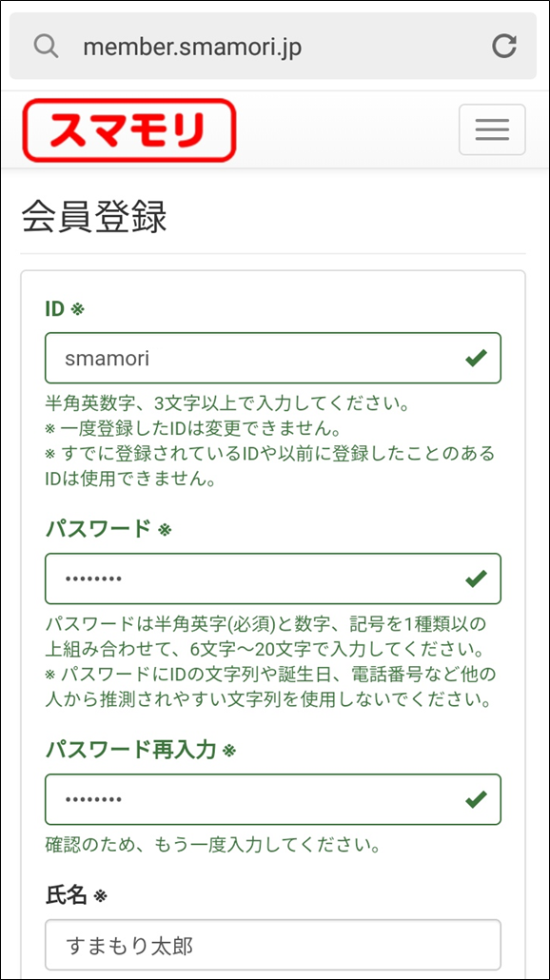Viewport: 550px width, 980px height.
Task: Click the hint 確認のため、もう一度入力してください
Action: pyautogui.click(x=214, y=846)
